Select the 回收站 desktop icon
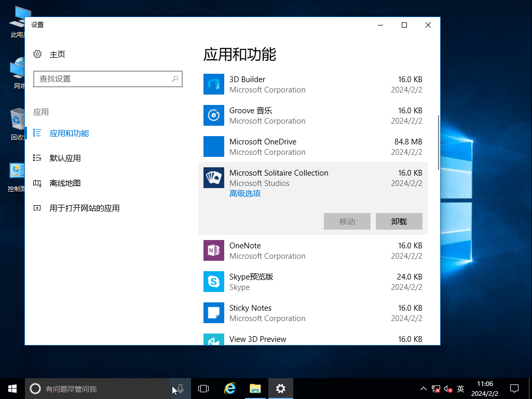This screenshot has width=532, height=399. point(17,125)
